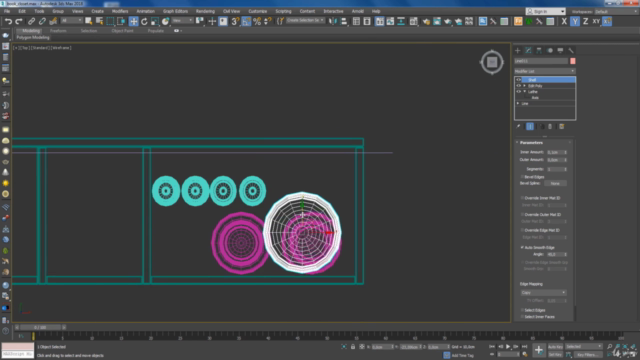Enable the Select Inner Faces checkbox
This screenshot has width=640, height=360.
coord(522,317)
